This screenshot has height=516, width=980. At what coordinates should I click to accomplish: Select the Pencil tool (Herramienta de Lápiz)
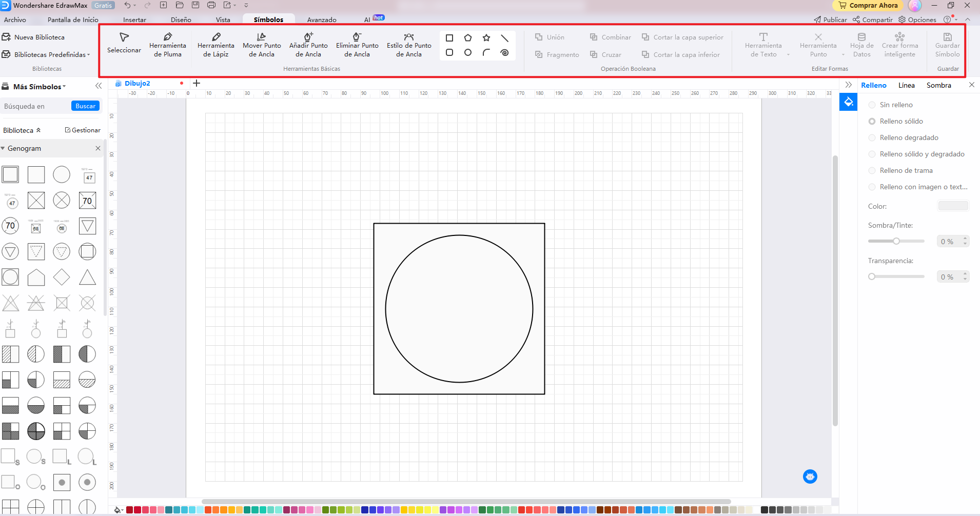click(x=215, y=45)
